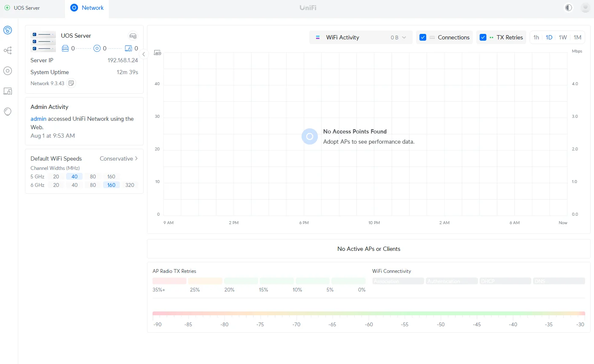Click the 25% TX retries swatch

tap(205, 281)
